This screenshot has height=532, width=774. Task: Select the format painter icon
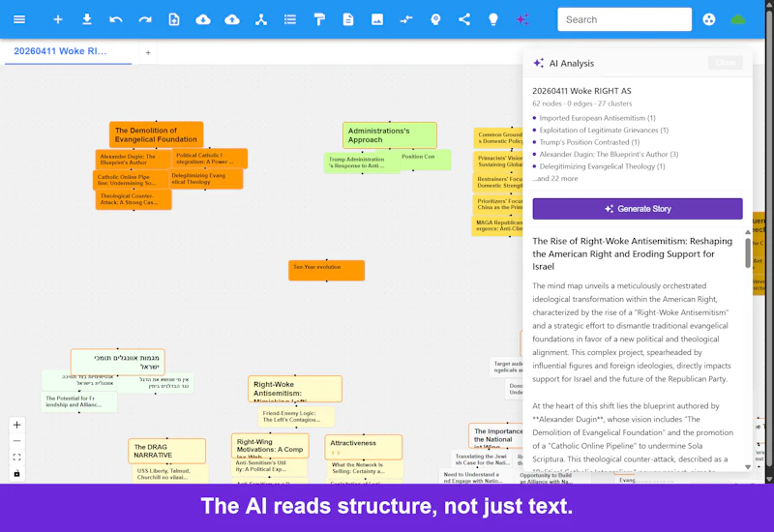[x=319, y=19]
